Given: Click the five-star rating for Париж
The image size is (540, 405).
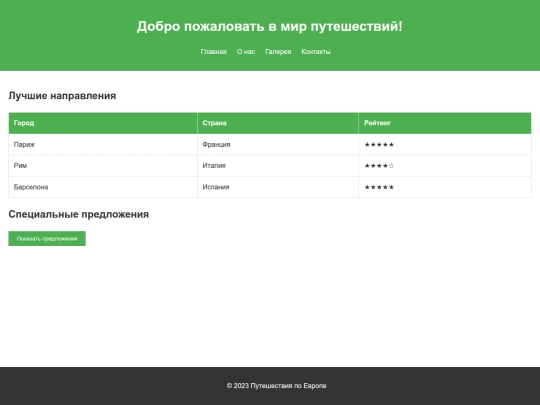Looking at the screenshot, I should [x=445, y=145].
